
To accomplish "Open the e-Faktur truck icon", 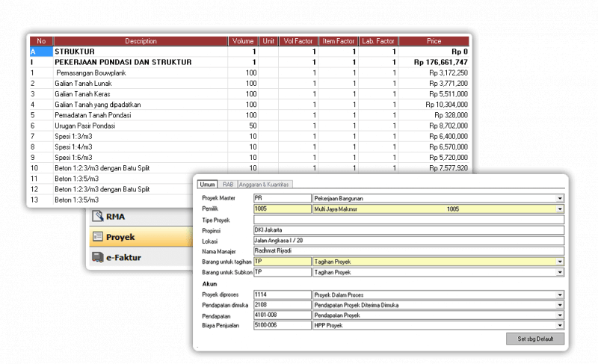I will [x=97, y=257].
